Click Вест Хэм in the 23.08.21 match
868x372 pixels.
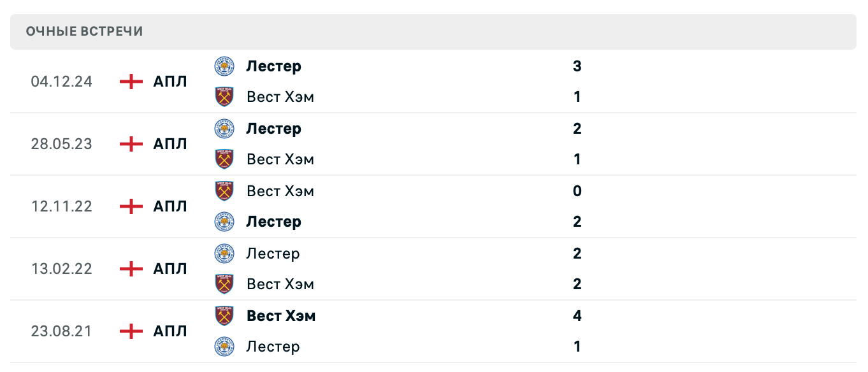(x=281, y=316)
